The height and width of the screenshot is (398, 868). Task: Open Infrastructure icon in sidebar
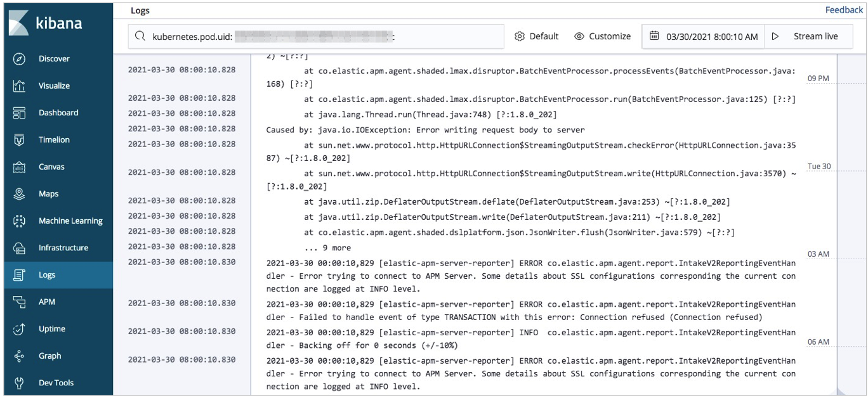point(19,248)
